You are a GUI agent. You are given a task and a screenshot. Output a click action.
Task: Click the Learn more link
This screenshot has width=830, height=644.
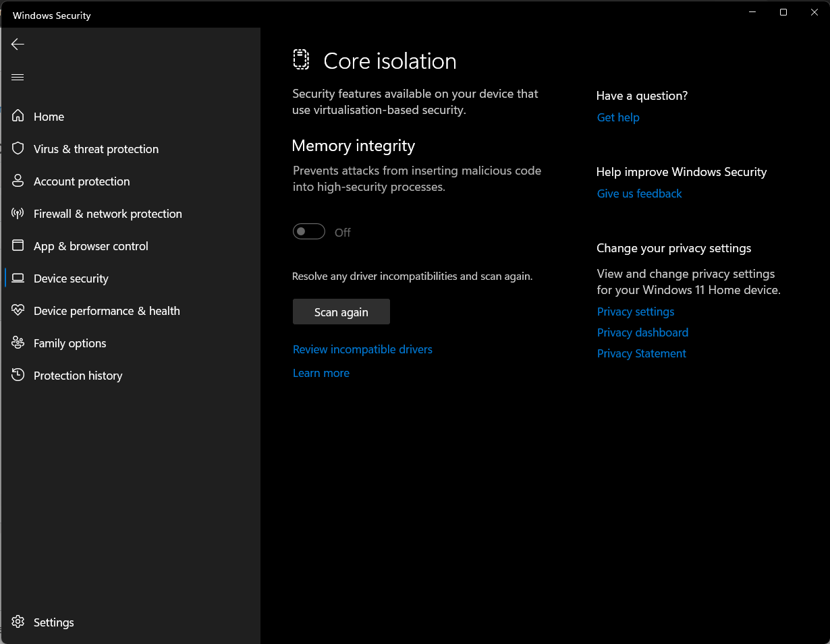coord(321,372)
